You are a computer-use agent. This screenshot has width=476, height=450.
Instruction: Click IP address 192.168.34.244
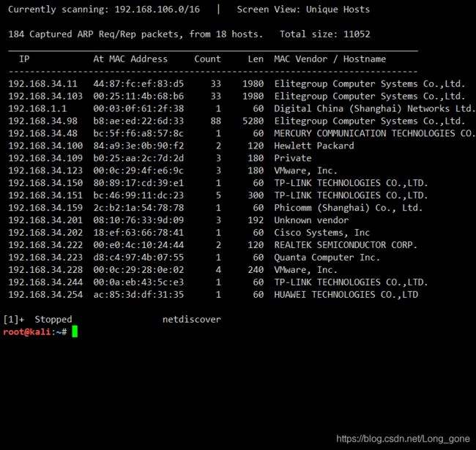tap(45, 282)
